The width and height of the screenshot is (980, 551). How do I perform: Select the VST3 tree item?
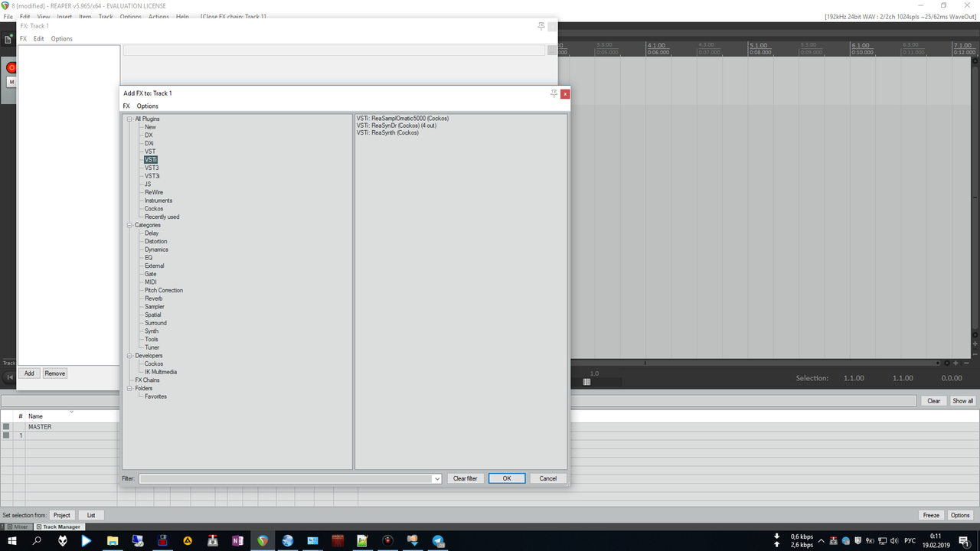pos(152,168)
